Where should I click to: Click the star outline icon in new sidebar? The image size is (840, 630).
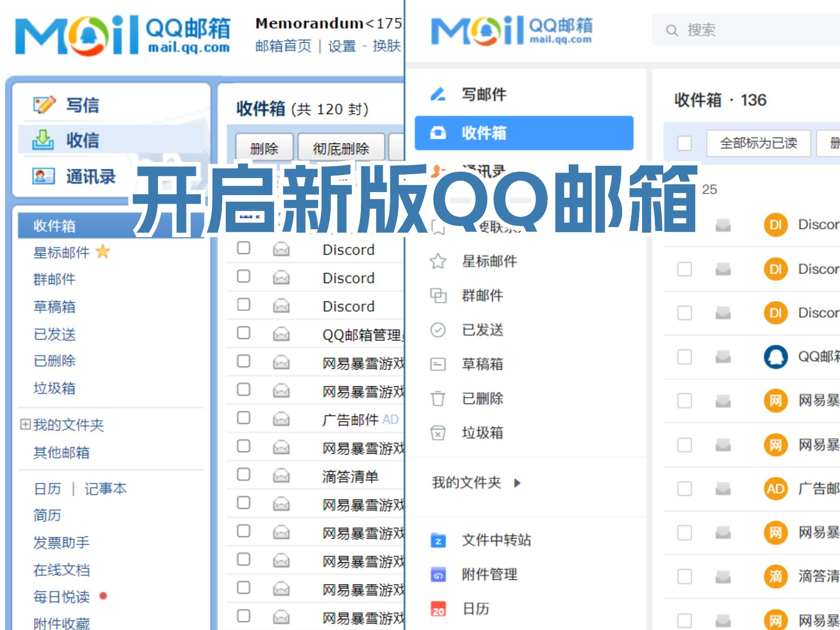pyautogui.click(x=438, y=261)
